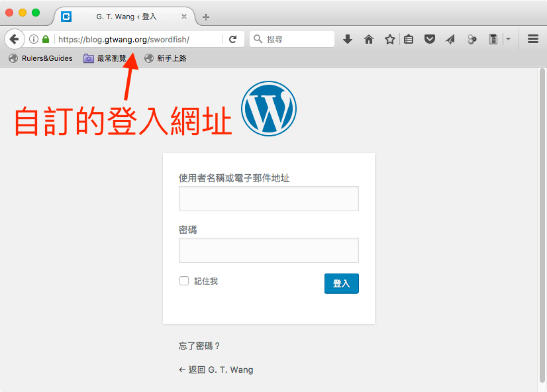Reload the current page
Image resolution: width=547 pixels, height=392 pixels.
(233, 39)
